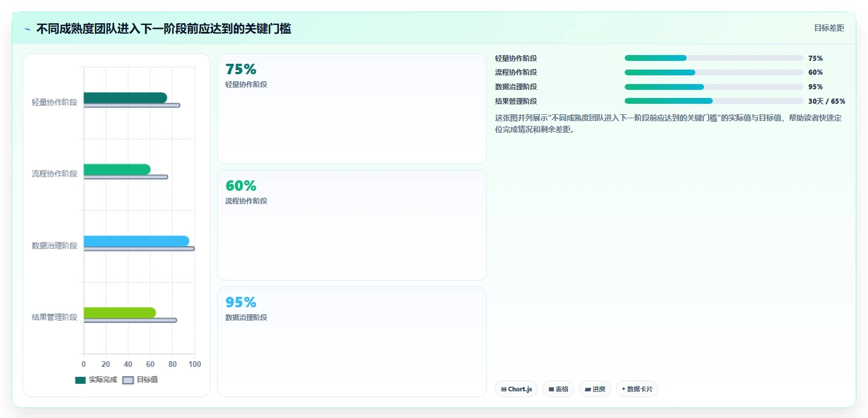Toggle the 目标值 legend color swatch

(x=128, y=380)
